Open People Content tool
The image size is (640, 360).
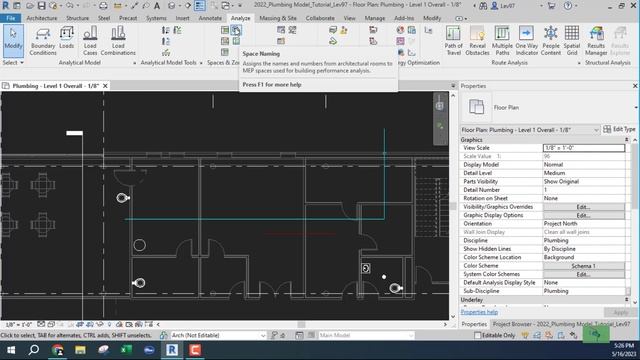tap(551, 41)
